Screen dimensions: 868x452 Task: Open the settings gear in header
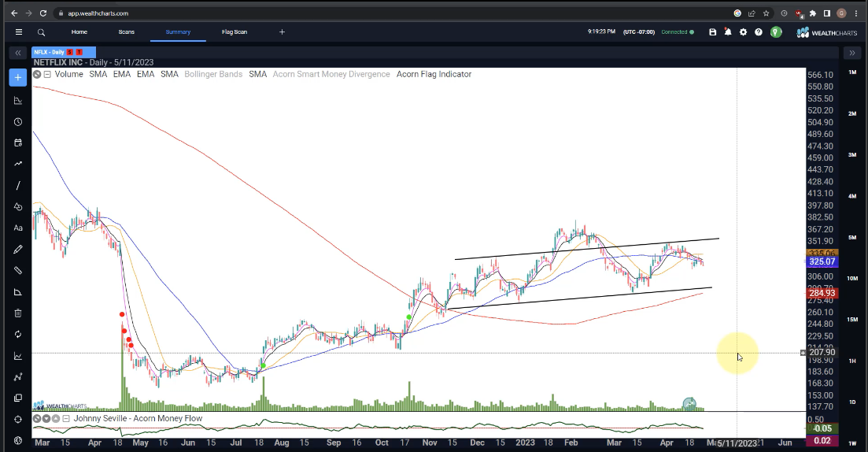point(744,32)
